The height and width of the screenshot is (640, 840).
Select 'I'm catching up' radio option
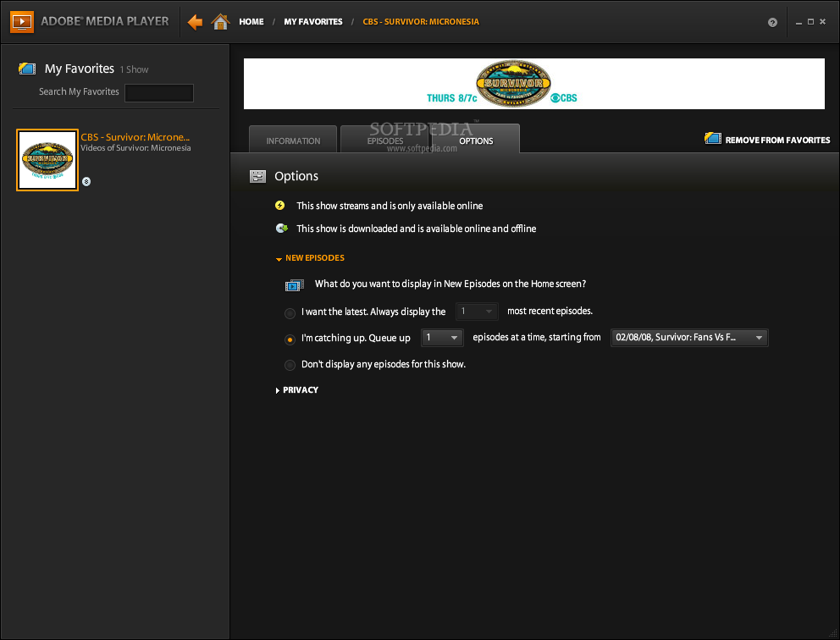pos(290,339)
